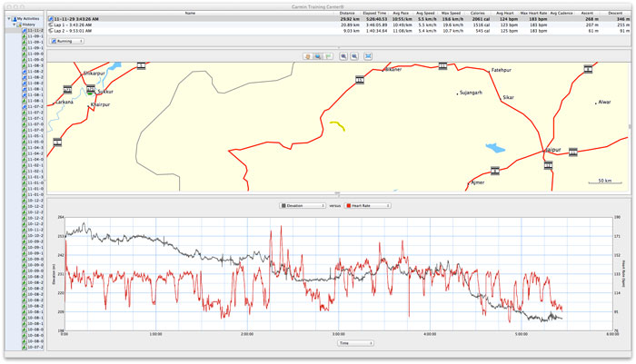The width and height of the screenshot is (636, 364).
Task: Click the icon beside the 10-07-2 entry
Action: (x=25, y=348)
